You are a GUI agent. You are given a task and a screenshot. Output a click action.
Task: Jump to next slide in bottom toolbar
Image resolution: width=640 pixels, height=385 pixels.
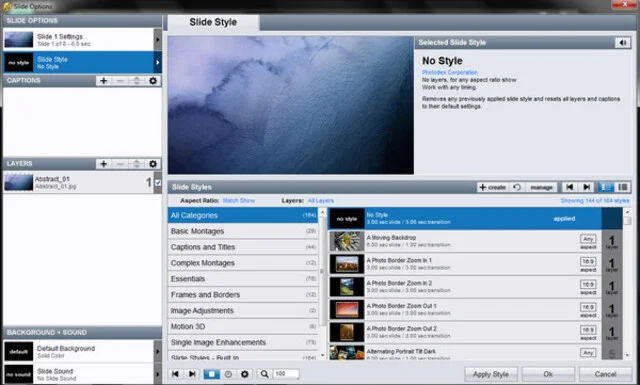(192, 374)
